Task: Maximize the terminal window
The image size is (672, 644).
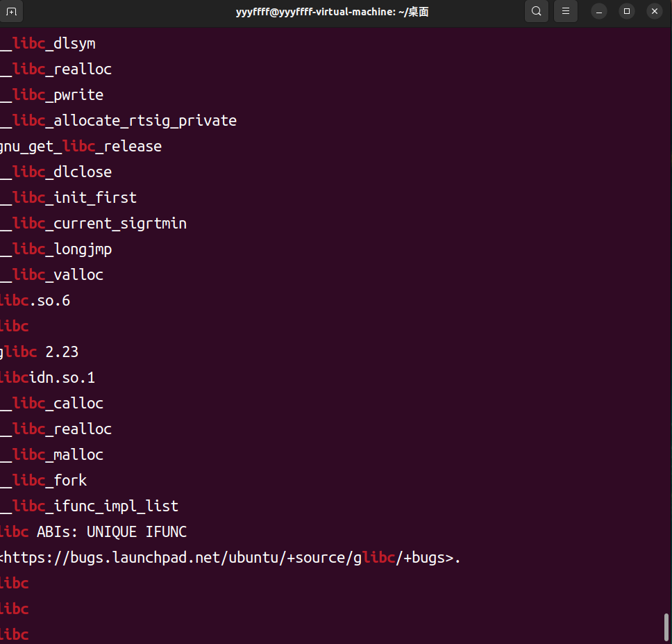Action: [627, 11]
